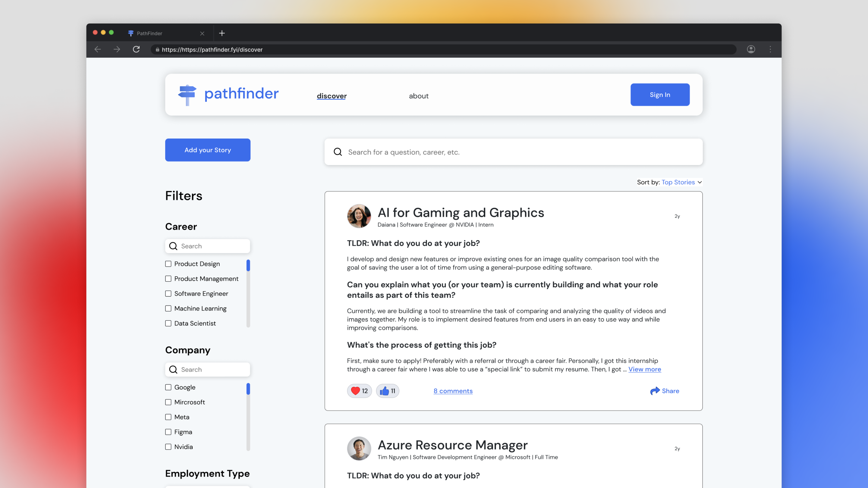Viewport: 868px width, 488px height.
Task: Click the thumbs up icon on first post
Action: (x=384, y=390)
